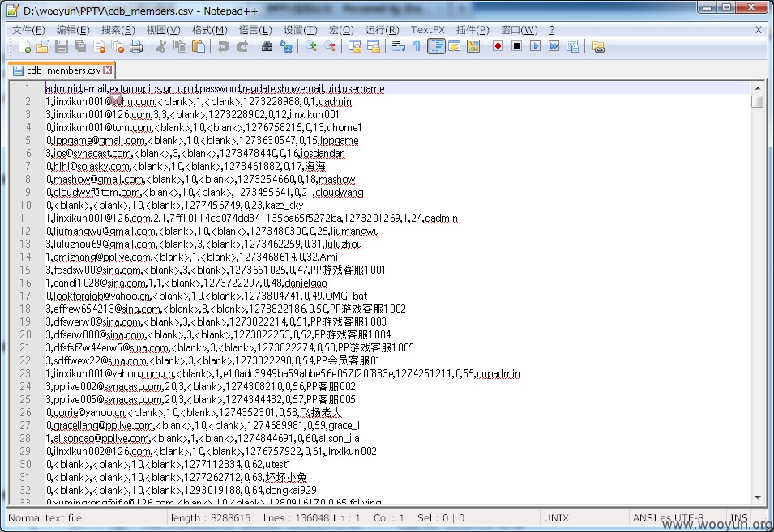Click the Zoom In magnifier icon
774x532 pixels.
pos(311,47)
